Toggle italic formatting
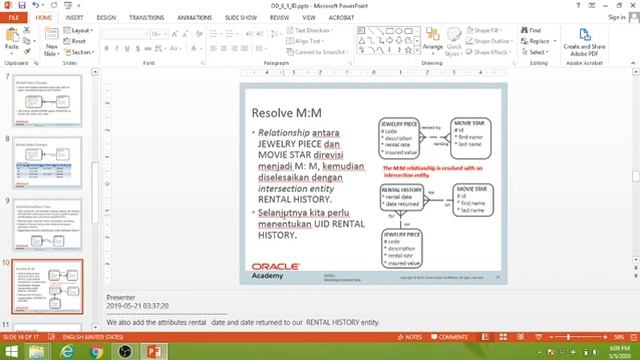Screen dimensions: 640x360 117,49
